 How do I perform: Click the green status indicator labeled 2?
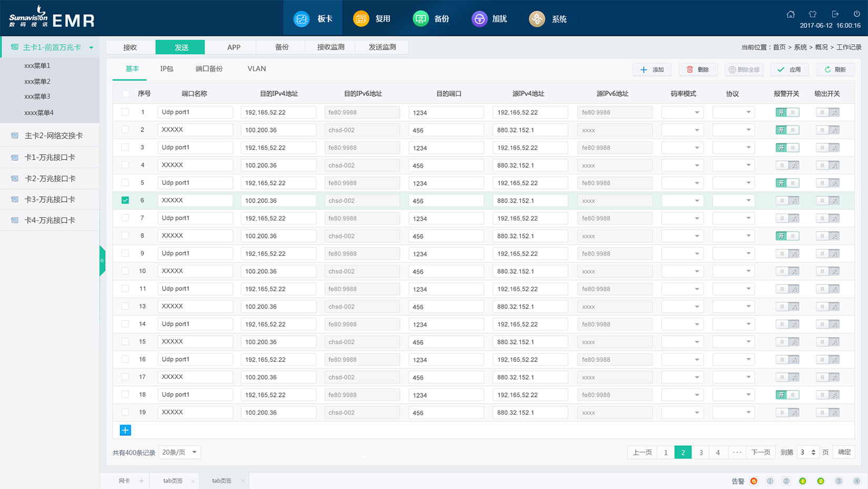tap(821, 481)
